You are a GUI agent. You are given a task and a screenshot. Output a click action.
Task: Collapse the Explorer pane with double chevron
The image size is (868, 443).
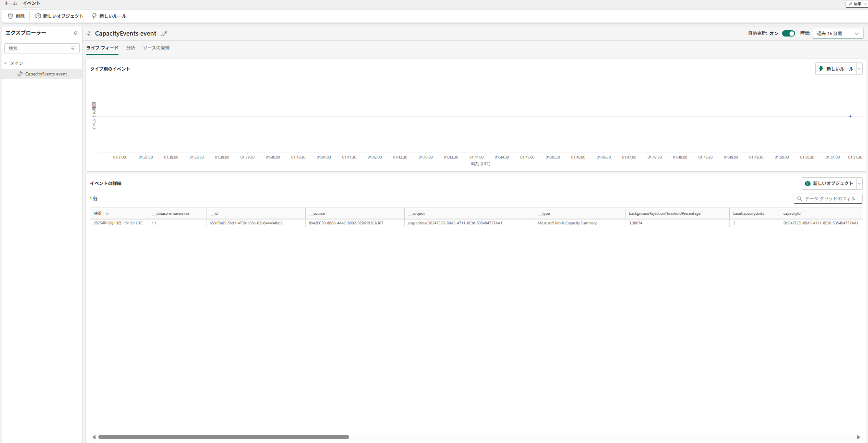pyautogui.click(x=75, y=33)
